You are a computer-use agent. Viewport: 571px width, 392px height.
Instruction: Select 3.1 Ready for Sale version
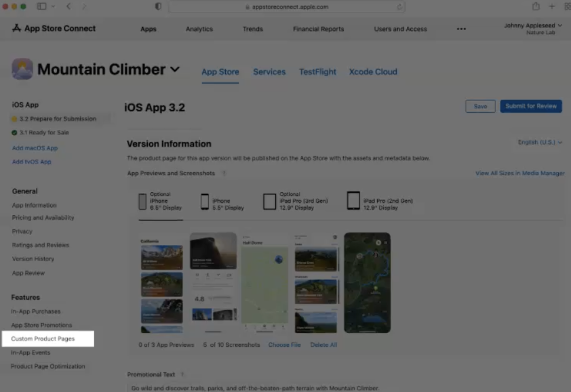coord(44,133)
